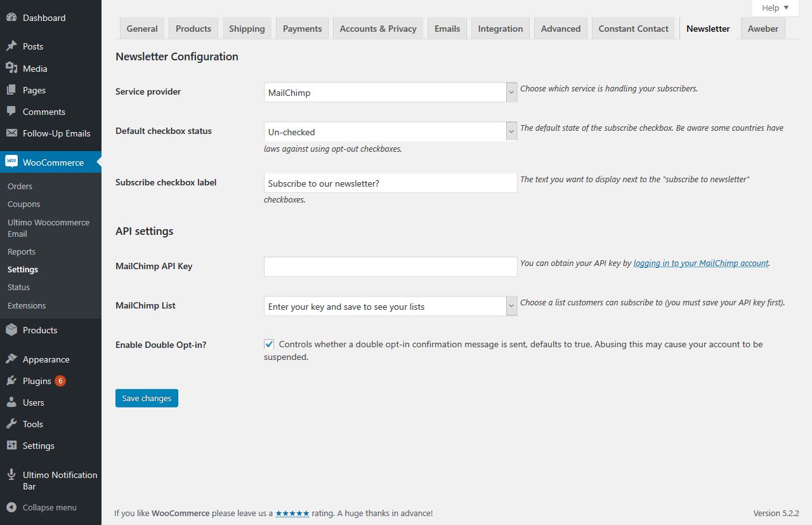This screenshot has width=812, height=525.
Task: Click the Save changes button
Action: click(147, 398)
